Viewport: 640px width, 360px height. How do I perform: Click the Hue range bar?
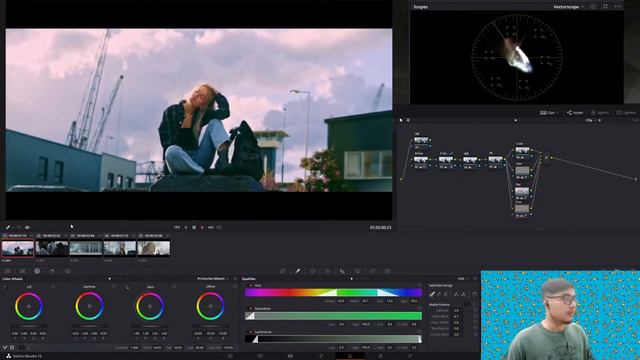click(333, 292)
